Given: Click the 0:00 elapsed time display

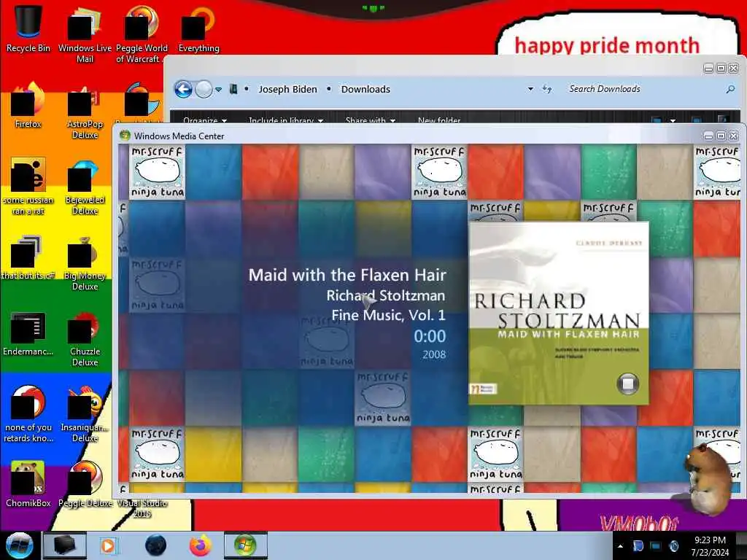Looking at the screenshot, I should 430,336.
